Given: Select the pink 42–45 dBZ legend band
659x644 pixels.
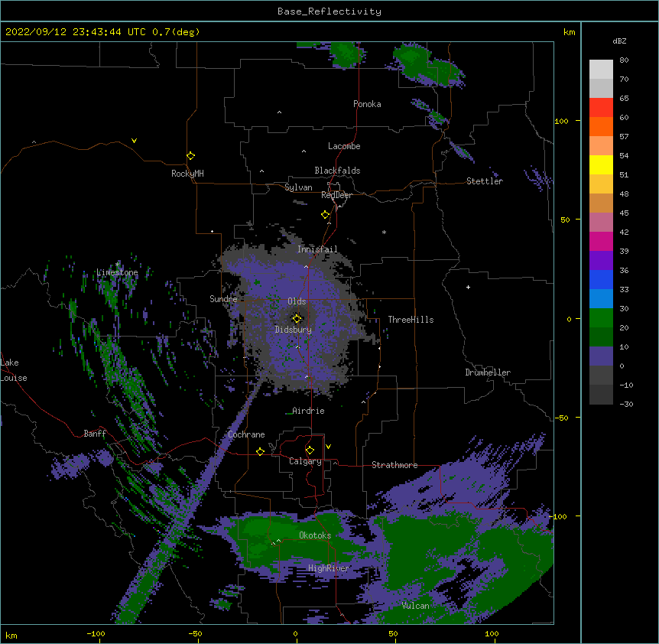Looking at the screenshot, I should (x=601, y=222).
